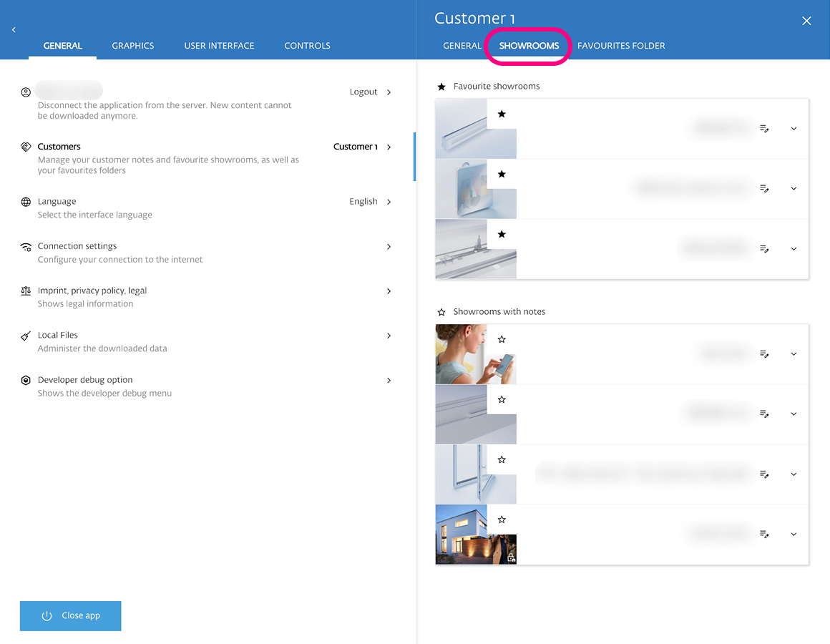
Task: Click the edit note icon on the house showroom
Action: (x=764, y=535)
